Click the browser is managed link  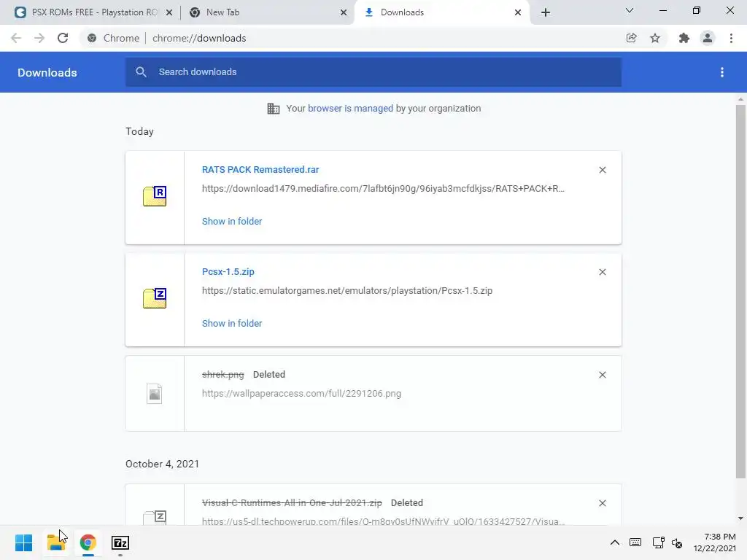pos(351,109)
